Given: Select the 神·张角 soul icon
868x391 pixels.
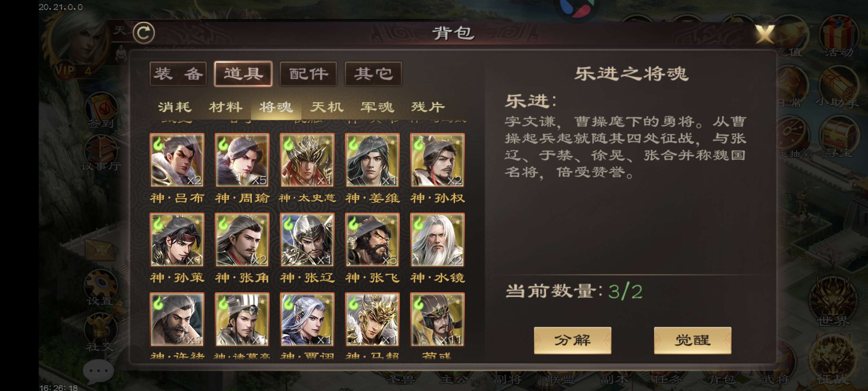Looking at the screenshot, I should pyautogui.click(x=242, y=240).
